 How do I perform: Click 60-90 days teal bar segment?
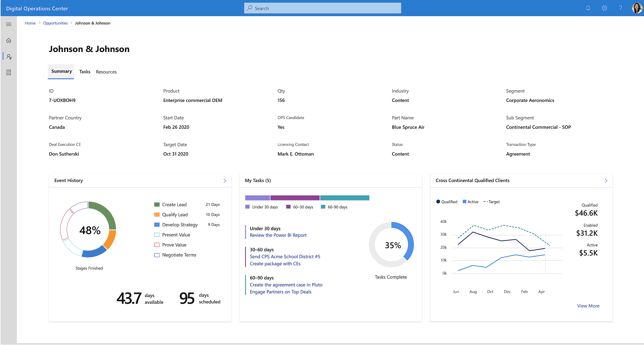point(345,198)
